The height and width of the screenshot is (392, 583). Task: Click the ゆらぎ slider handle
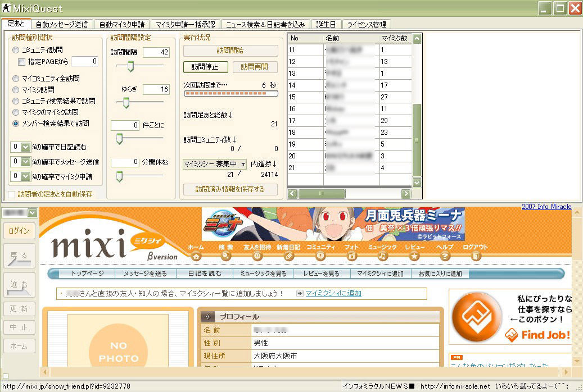click(126, 103)
